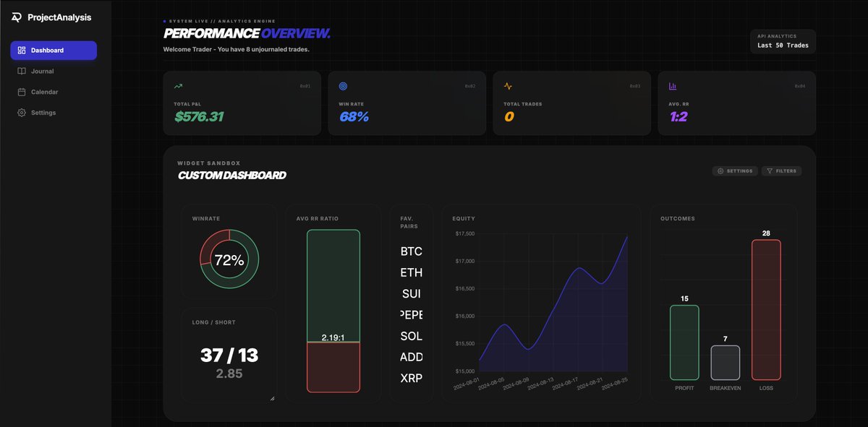Open custom dashboard Settings button
Screen dimensions: 868x427
point(735,171)
